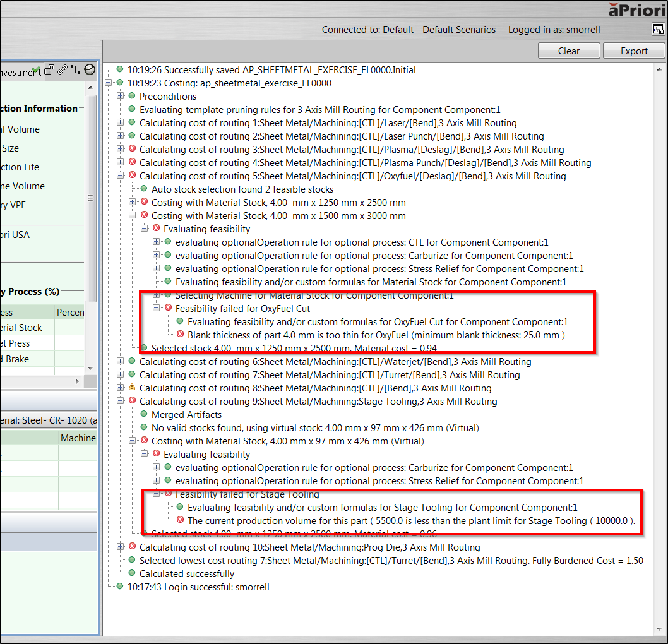
Task: Click green status icon on routing 1 row
Action: (132, 122)
